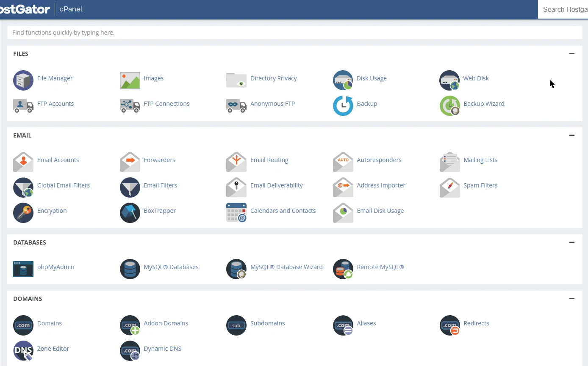
Task: Open the Domains .com icon
Action: 23,325
